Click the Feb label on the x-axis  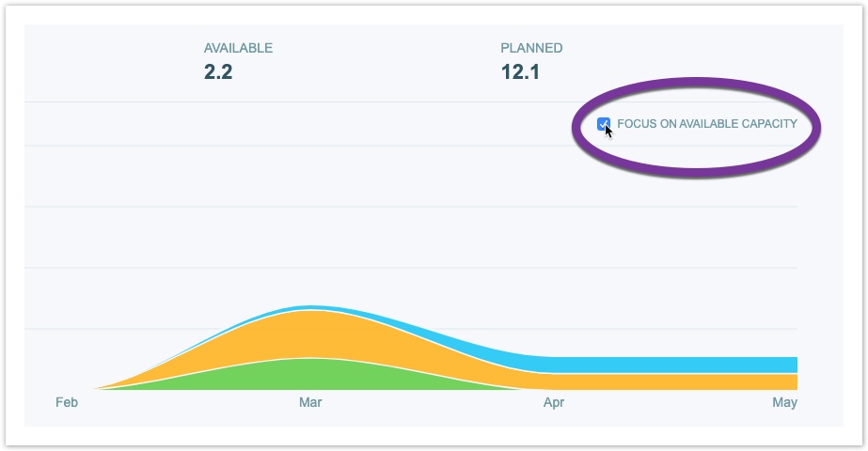(x=66, y=402)
